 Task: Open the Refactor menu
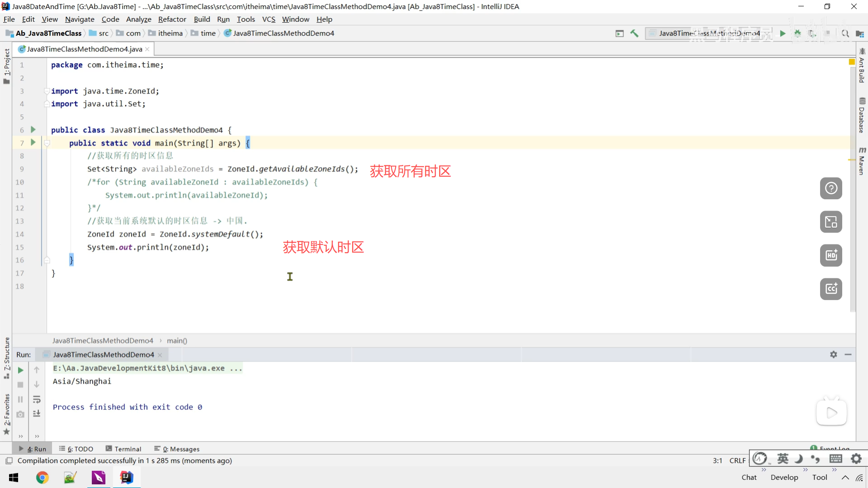click(172, 19)
